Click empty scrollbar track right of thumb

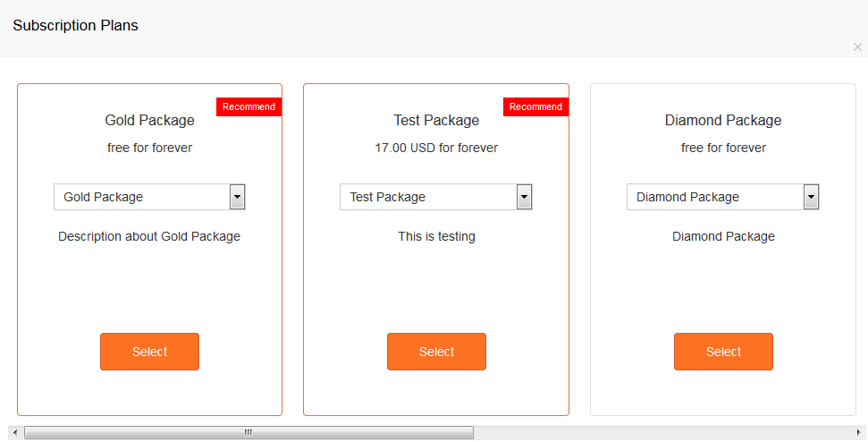[x=662, y=432]
